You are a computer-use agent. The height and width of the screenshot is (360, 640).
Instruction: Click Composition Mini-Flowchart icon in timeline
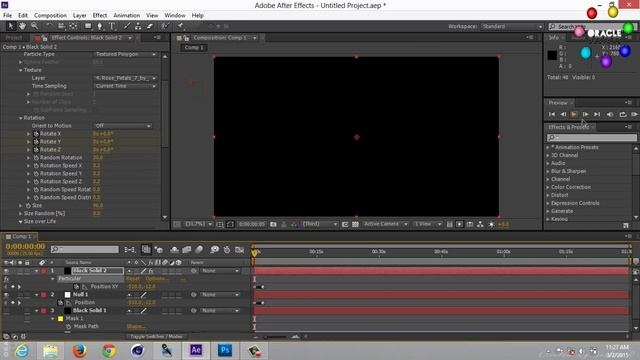(130, 249)
